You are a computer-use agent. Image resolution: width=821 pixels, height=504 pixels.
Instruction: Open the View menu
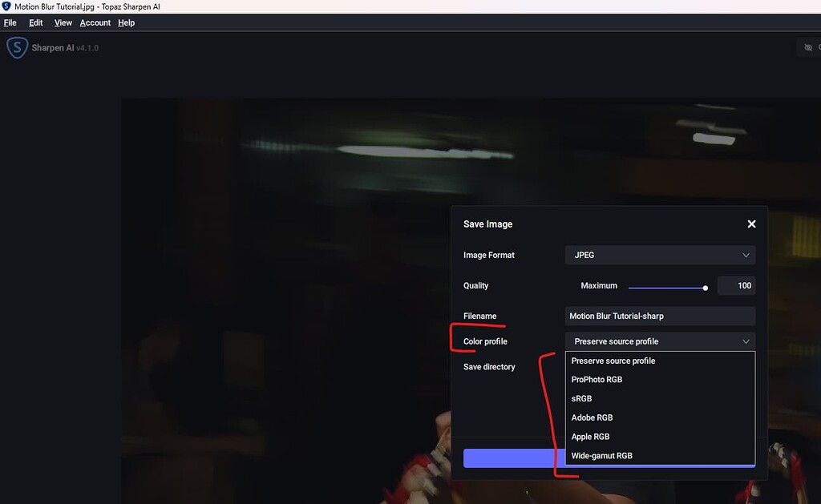click(63, 22)
